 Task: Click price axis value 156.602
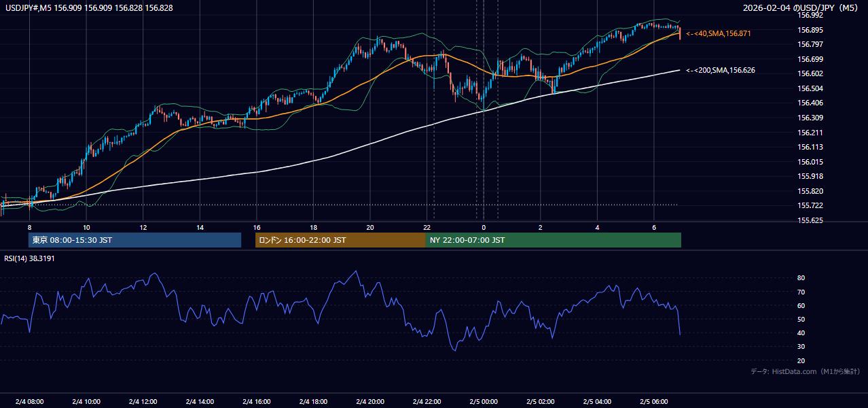coord(810,73)
